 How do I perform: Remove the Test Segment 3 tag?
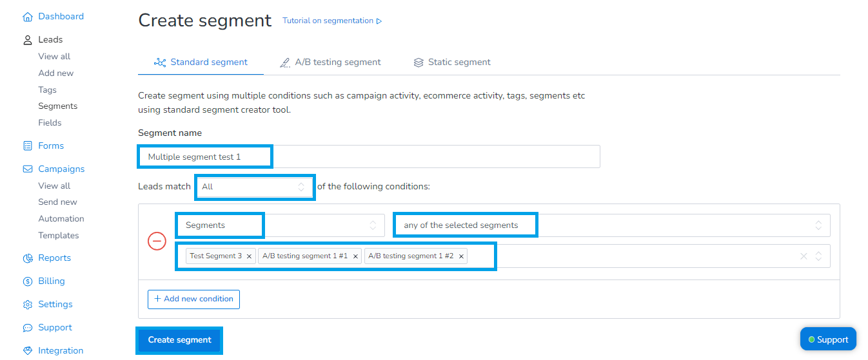[249, 256]
